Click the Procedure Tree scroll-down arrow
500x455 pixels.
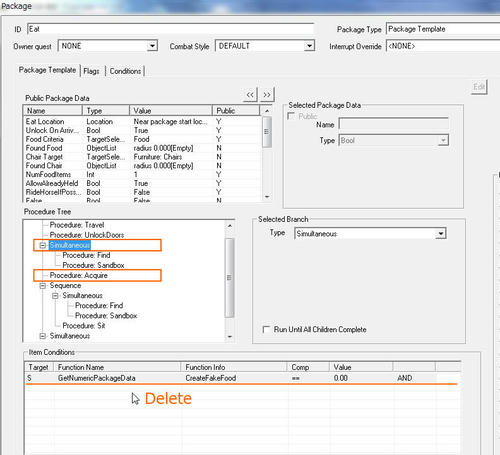230,337
